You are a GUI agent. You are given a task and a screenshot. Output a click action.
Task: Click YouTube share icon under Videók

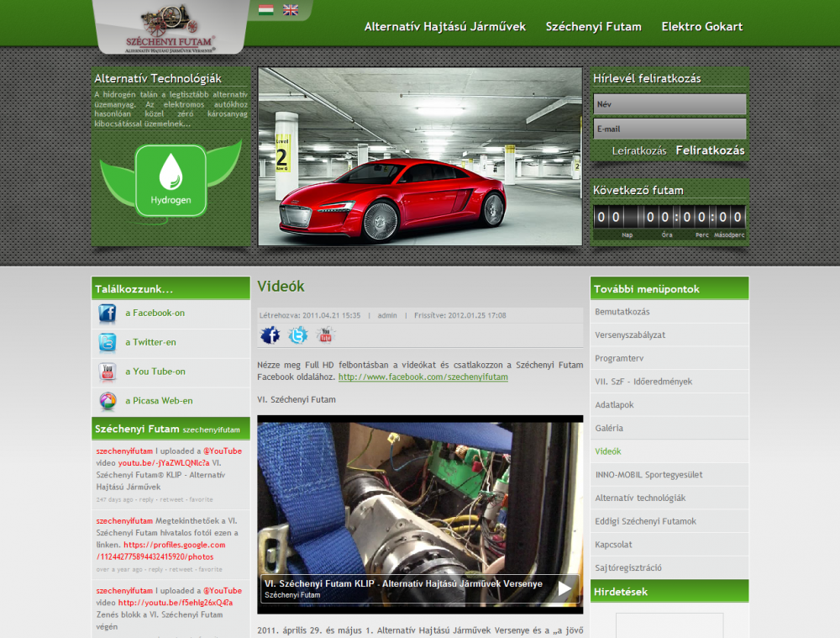pos(325,335)
